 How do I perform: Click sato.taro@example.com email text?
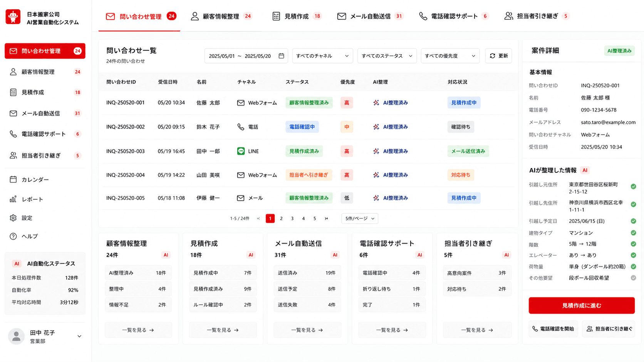608,122
